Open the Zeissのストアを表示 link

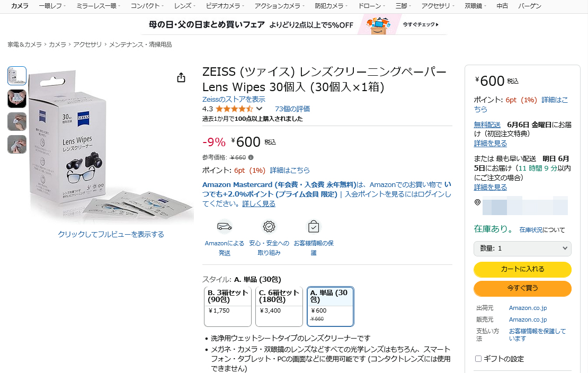pos(234,99)
